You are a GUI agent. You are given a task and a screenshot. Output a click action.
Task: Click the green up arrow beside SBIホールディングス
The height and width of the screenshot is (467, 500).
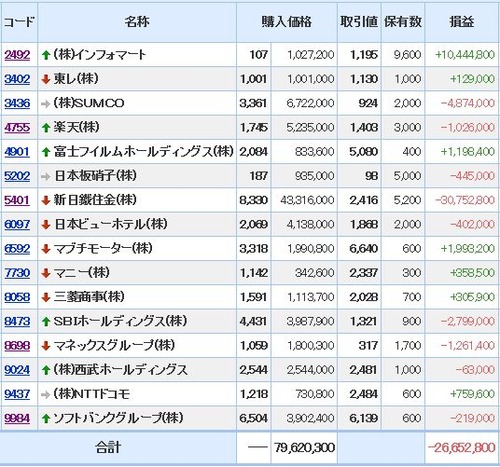[x=46, y=322]
